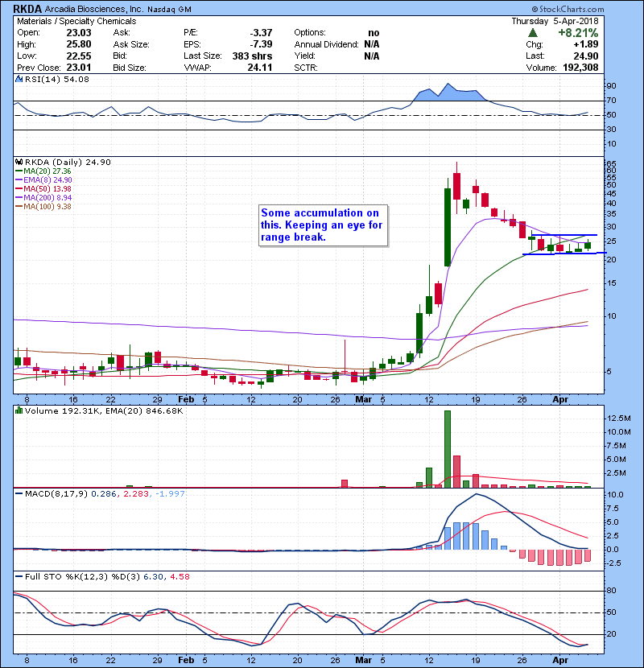Click the VWAP value 24.11
This screenshot has height=668, width=644.
pyautogui.click(x=260, y=68)
